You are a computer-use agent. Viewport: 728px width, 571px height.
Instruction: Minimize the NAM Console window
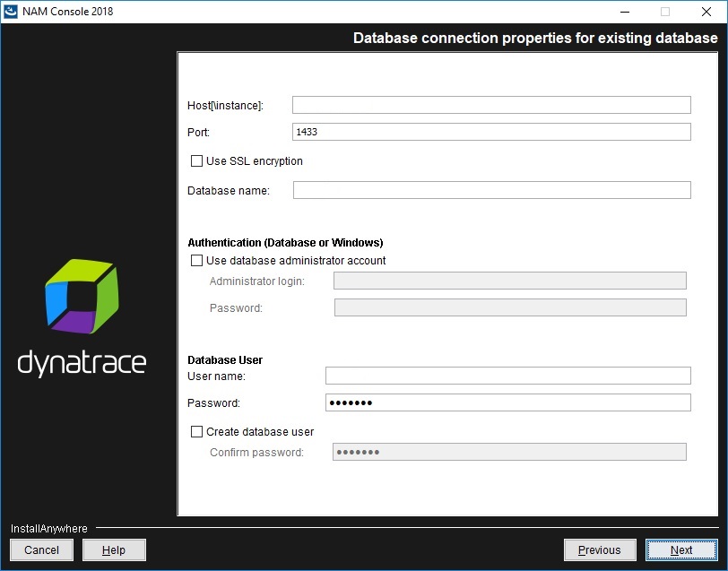(625, 12)
